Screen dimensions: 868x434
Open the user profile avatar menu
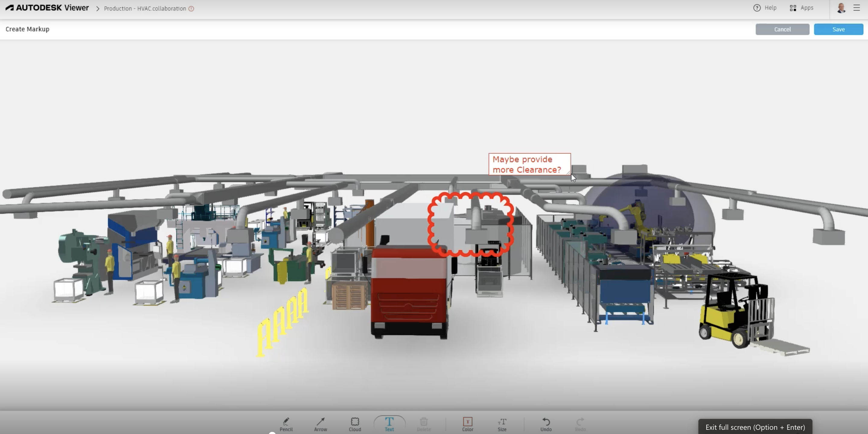click(841, 8)
